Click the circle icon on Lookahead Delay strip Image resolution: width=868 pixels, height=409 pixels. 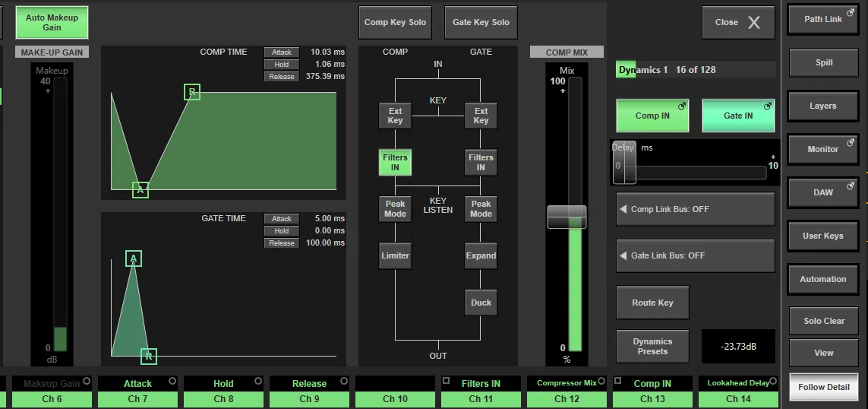point(773,382)
